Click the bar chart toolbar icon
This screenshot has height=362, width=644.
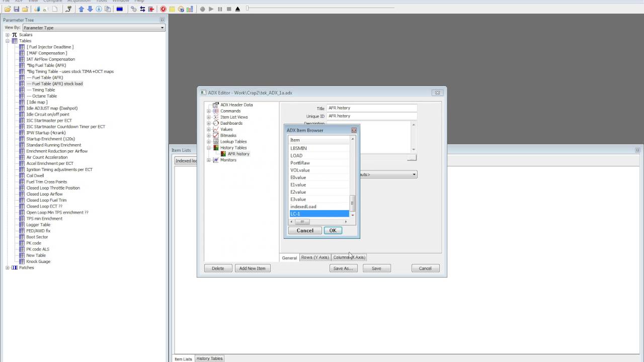[x=190, y=9]
